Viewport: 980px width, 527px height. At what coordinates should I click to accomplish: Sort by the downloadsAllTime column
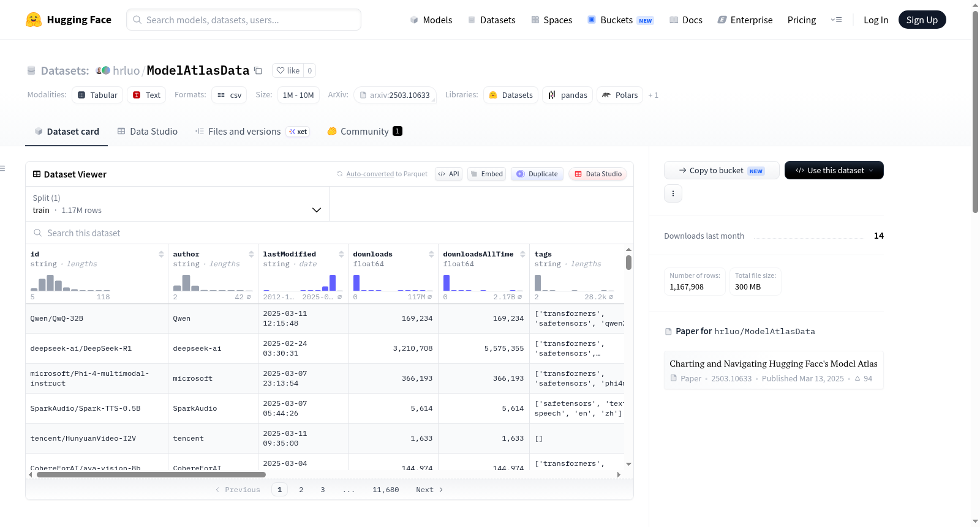(x=522, y=254)
